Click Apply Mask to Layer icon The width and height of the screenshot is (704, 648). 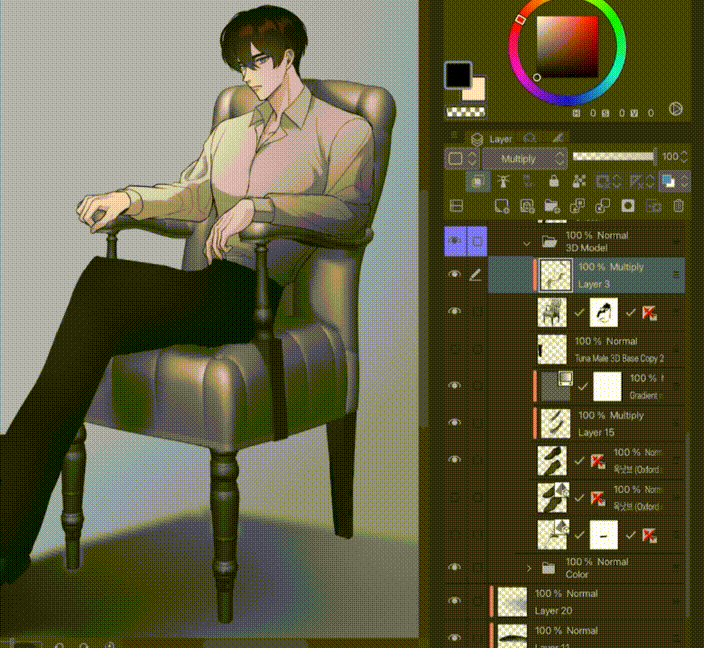(x=653, y=206)
